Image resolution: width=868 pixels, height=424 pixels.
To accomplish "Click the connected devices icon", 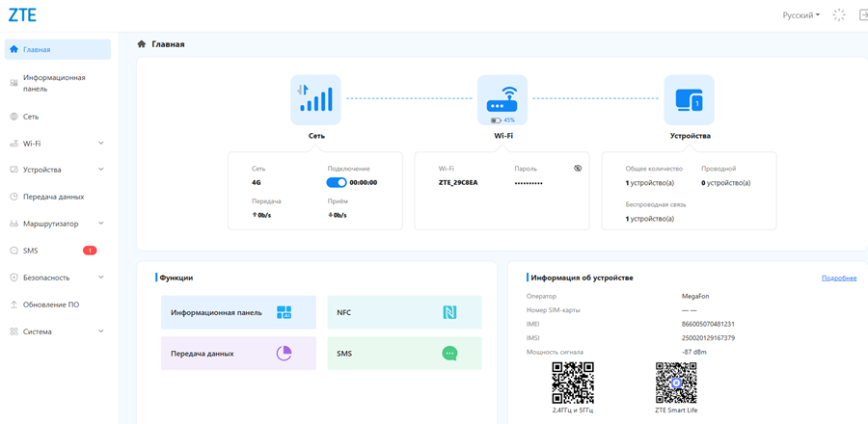I will pos(689,99).
